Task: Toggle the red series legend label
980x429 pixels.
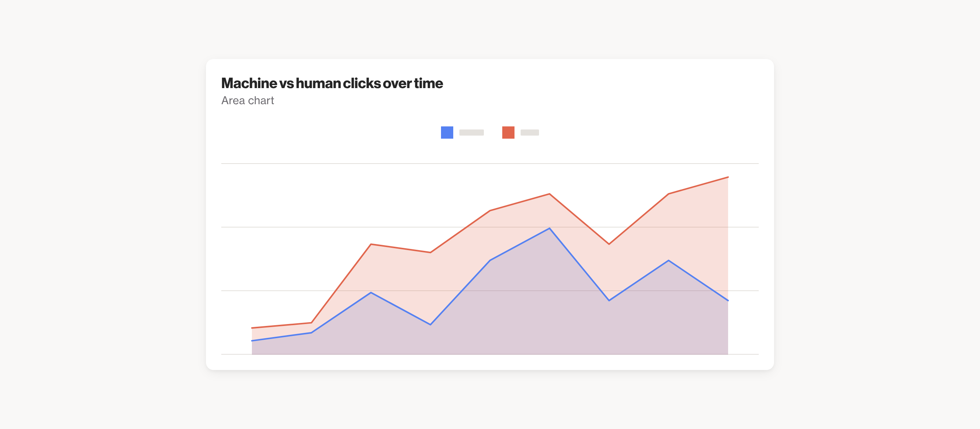Action: click(x=529, y=133)
